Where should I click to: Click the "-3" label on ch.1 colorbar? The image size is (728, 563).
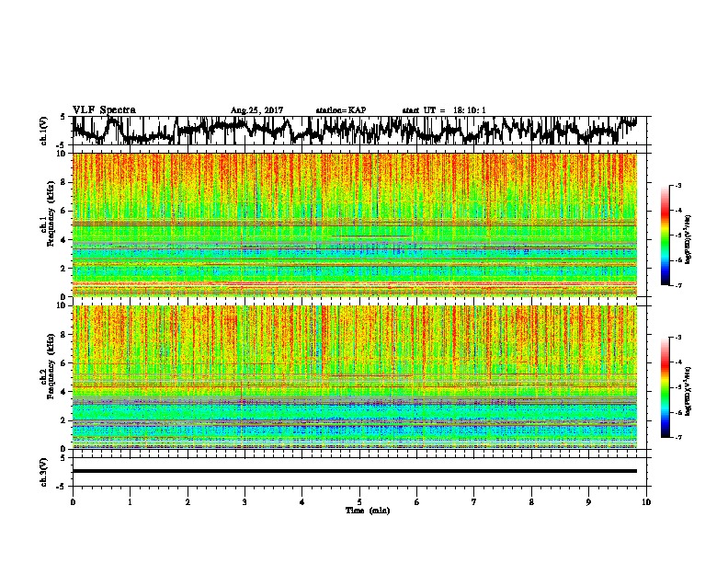[x=677, y=185]
